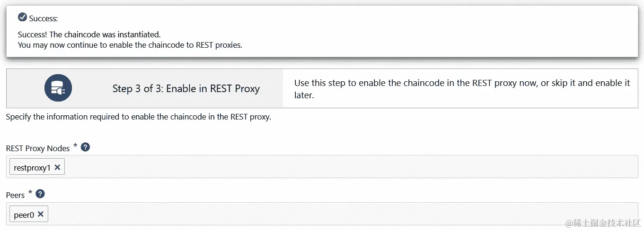The image size is (644, 231).
Task: Click inside the REST Proxy Nodes field
Action: [331, 167]
